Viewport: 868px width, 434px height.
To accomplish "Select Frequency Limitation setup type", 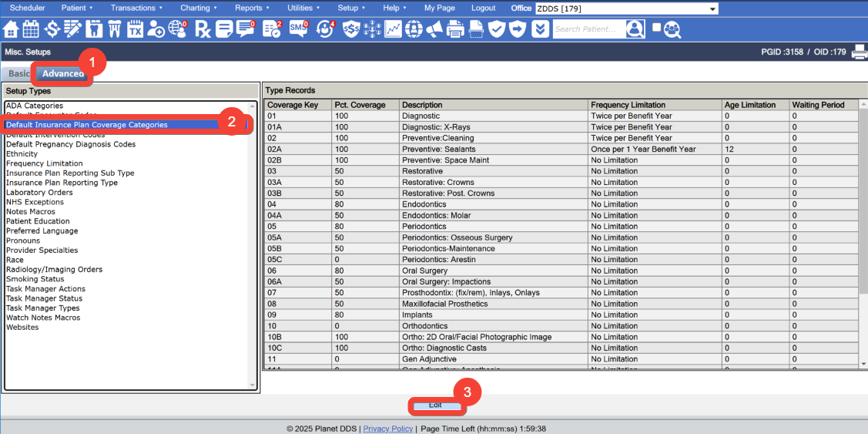I will point(45,163).
